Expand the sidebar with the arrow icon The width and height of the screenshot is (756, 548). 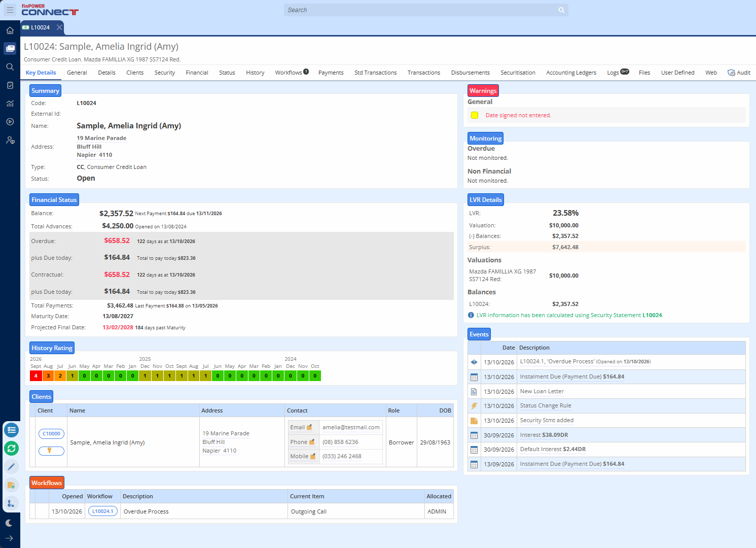coord(9,538)
